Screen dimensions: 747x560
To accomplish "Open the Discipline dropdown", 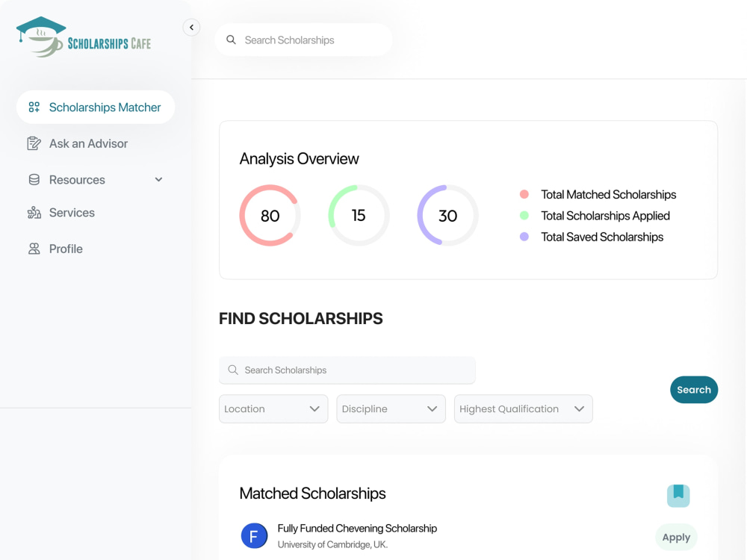I will [x=391, y=409].
